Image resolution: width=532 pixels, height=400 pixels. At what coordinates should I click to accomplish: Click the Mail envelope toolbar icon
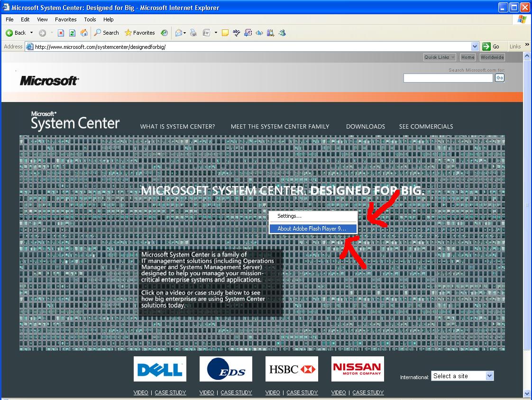178,33
